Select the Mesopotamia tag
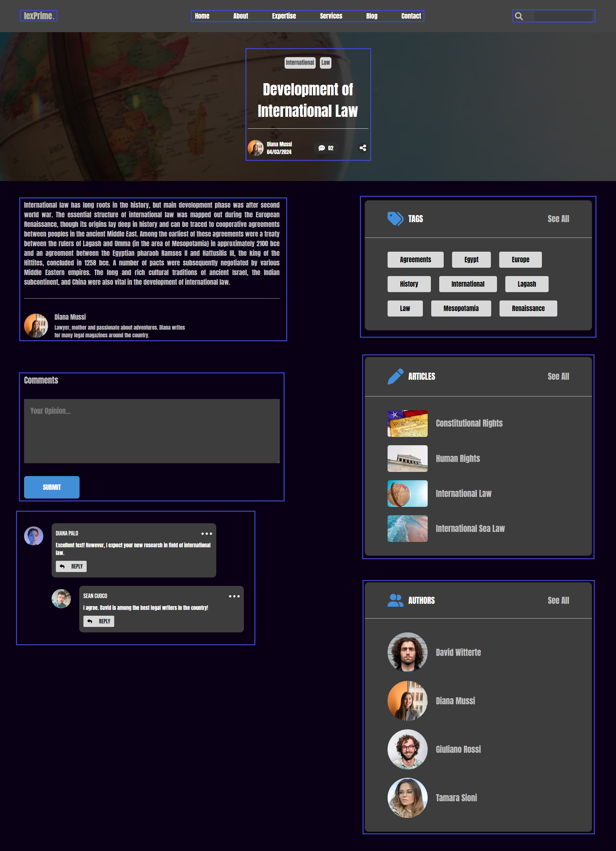 click(461, 308)
